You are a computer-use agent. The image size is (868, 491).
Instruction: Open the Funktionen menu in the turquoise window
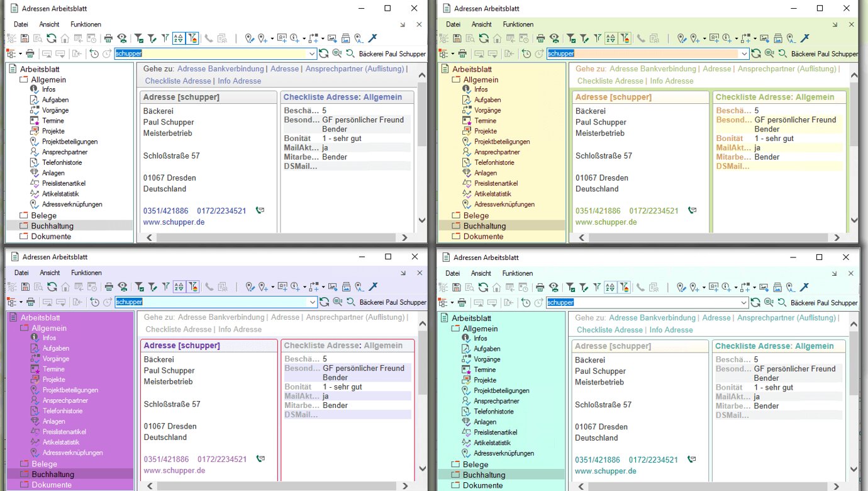517,273
